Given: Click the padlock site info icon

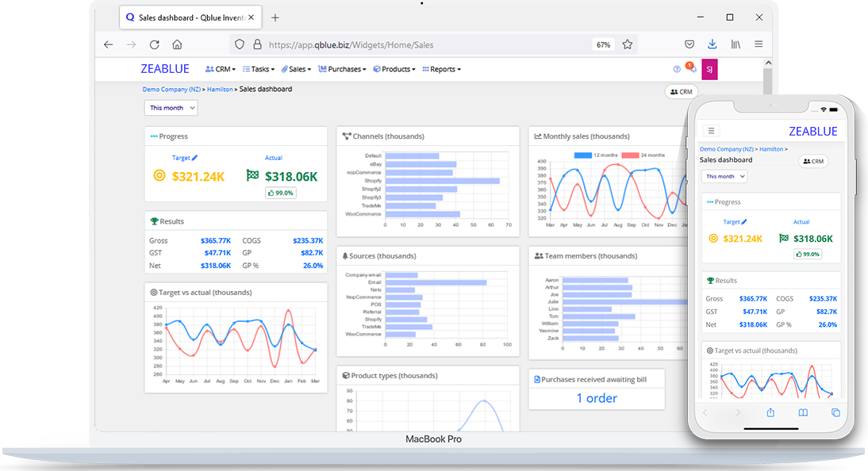Looking at the screenshot, I should [257, 44].
